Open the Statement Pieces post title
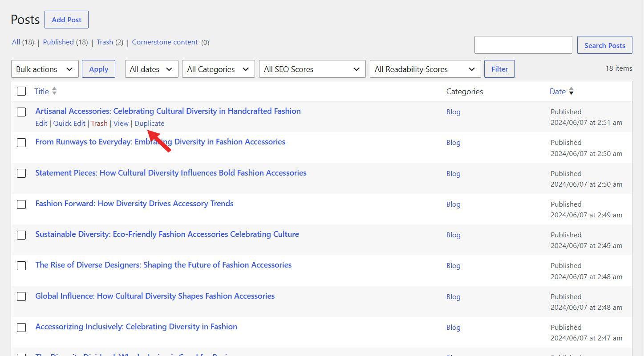This screenshot has height=356, width=644. [x=171, y=173]
